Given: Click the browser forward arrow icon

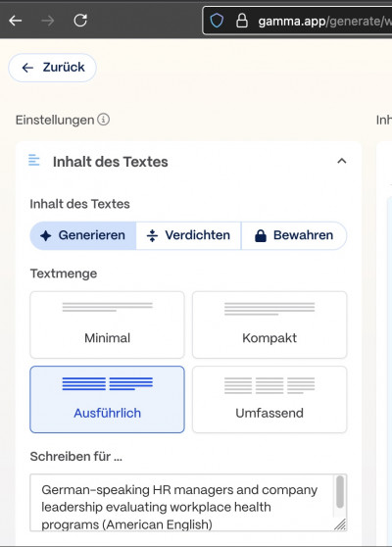Looking at the screenshot, I should pos(48,21).
